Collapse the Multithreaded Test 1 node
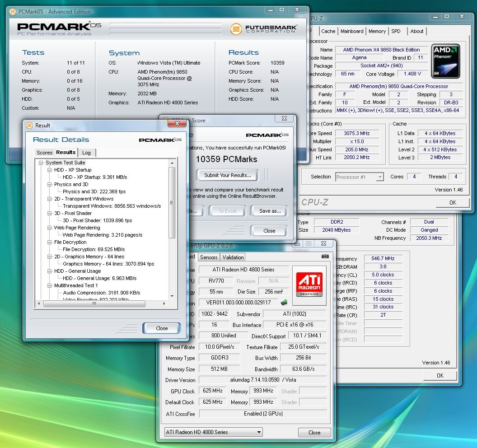Screen dimensions: 477x448 (49, 285)
